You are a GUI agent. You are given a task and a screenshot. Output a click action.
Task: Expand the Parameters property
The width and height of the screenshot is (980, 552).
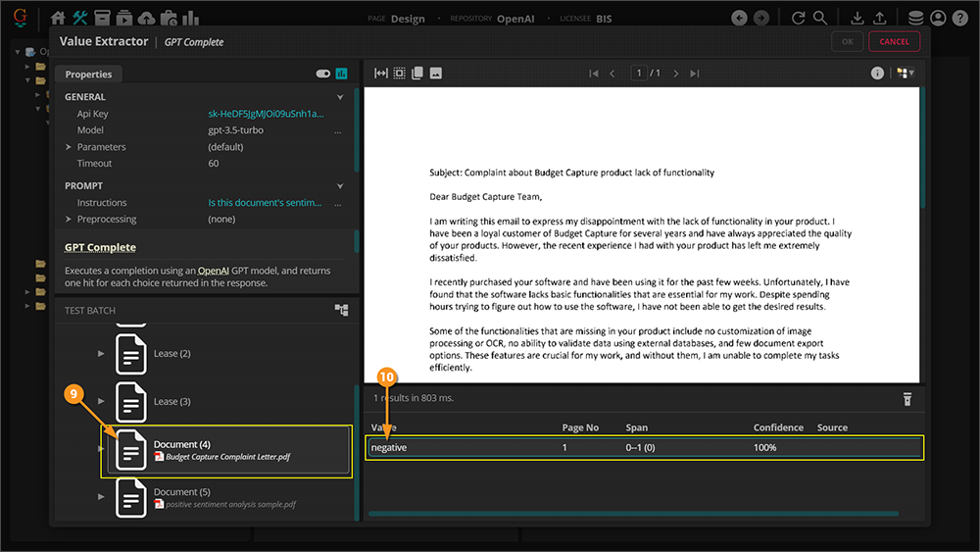pos(69,147)
